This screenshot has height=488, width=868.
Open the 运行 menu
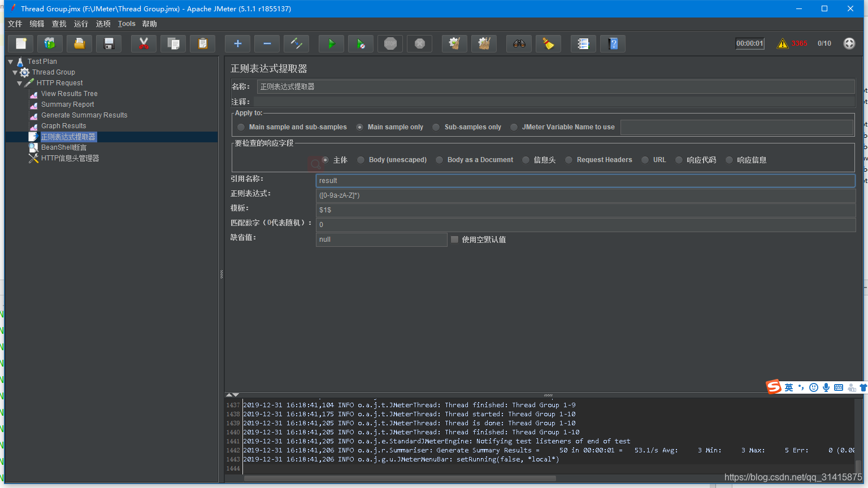tap(81, 24)
